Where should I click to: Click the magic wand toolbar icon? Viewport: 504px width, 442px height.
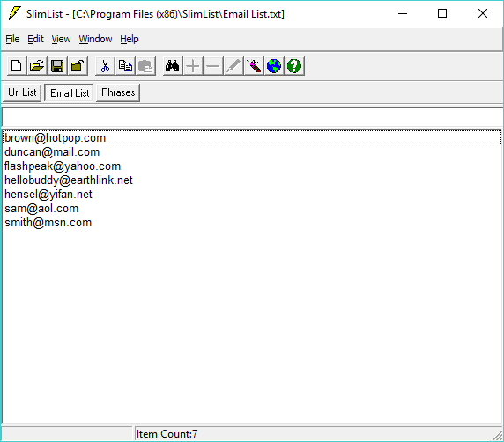tap(254, 66)
